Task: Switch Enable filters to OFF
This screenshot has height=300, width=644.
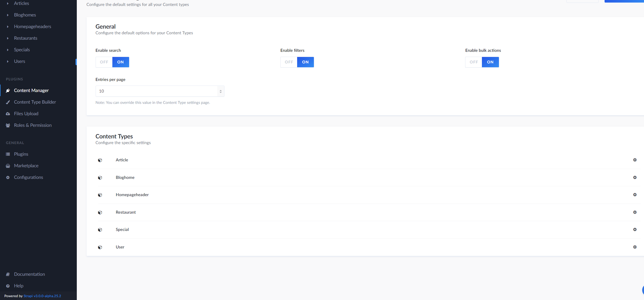Action: coord(289,62)
